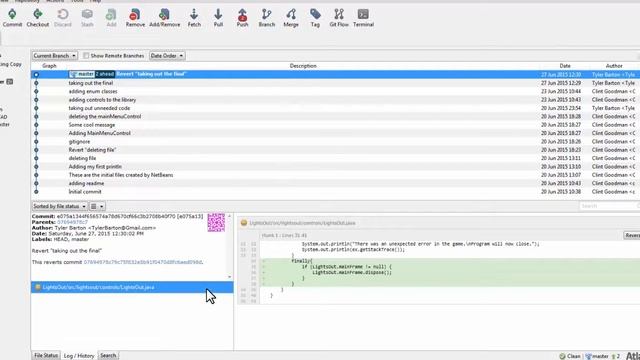The width and height of the screenshot is (640, 360).
Task: Click the Graph column header
Action: coord(49,66)
